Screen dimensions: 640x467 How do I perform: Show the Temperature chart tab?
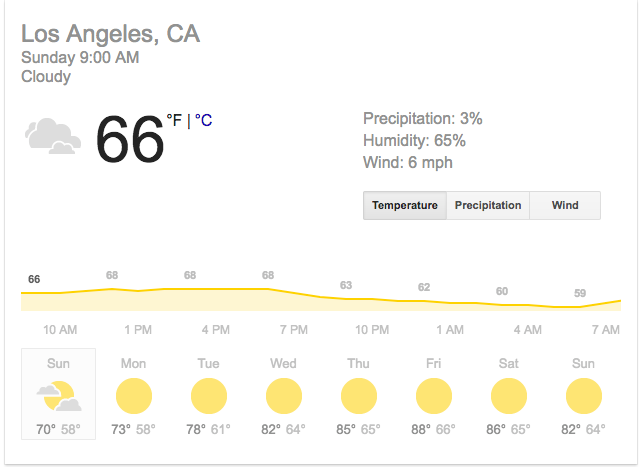point(405,205)
